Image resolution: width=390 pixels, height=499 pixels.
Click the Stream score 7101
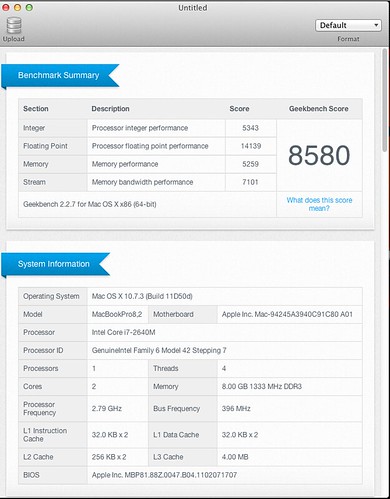[x=250, y=182]
